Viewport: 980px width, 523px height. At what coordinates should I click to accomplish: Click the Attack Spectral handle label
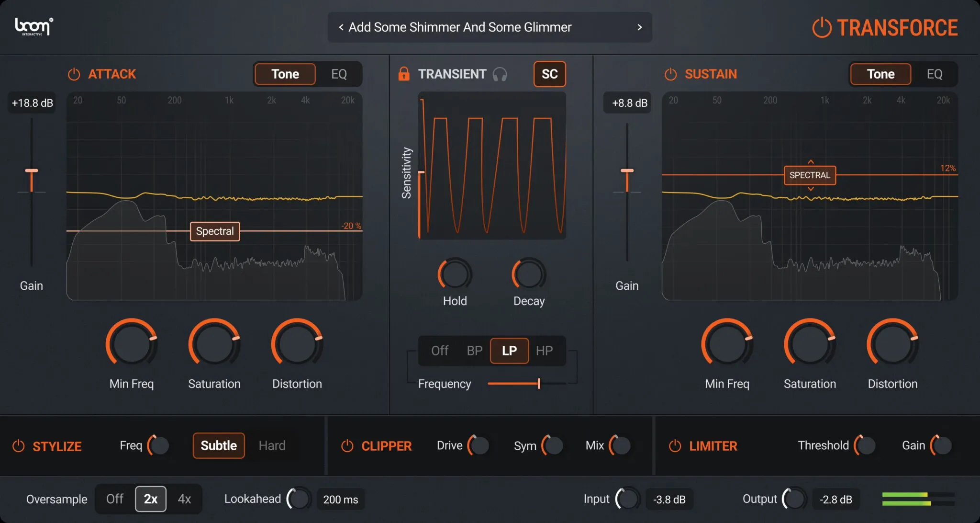pos(215,231)
